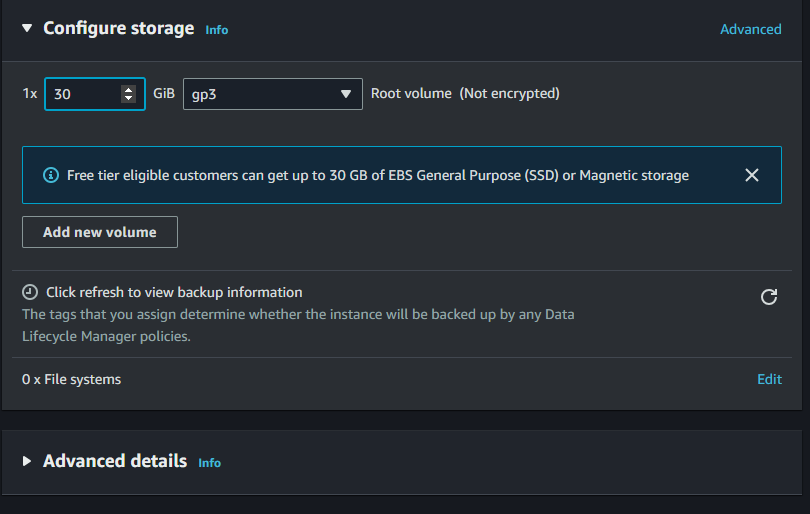The width and height of the screenshot is (810, 514).
Task: Refresh the backup information
Action: 769,297
